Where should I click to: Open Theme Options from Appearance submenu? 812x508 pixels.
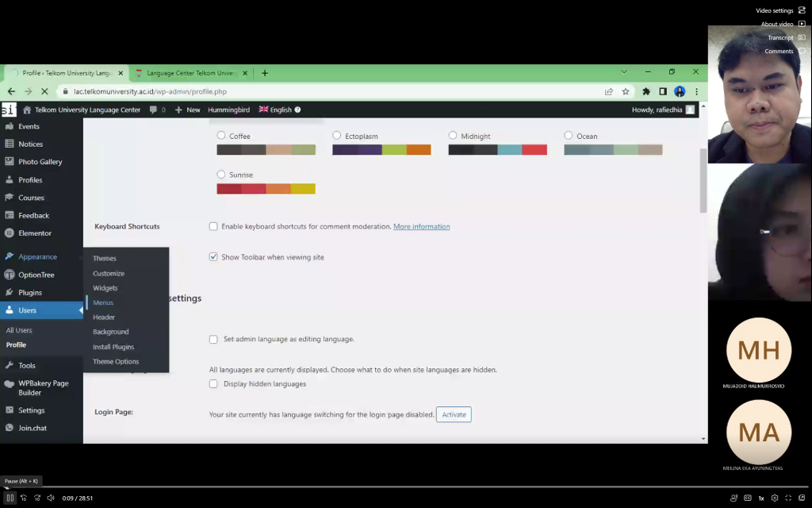coord(116,361)
